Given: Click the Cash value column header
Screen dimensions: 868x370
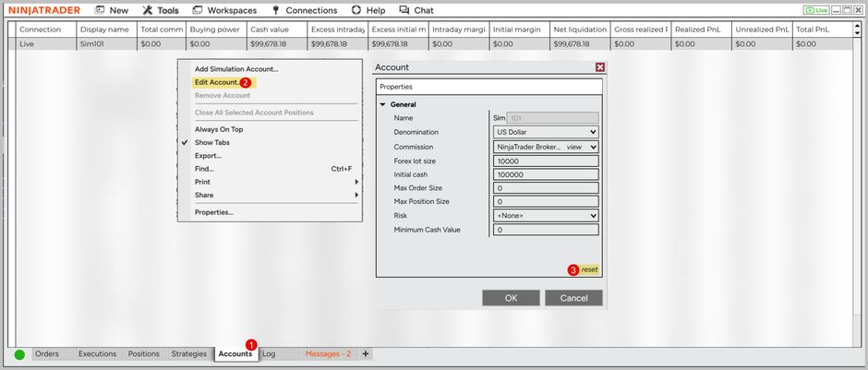Looking at the screenshot, I should coord(277,30).
